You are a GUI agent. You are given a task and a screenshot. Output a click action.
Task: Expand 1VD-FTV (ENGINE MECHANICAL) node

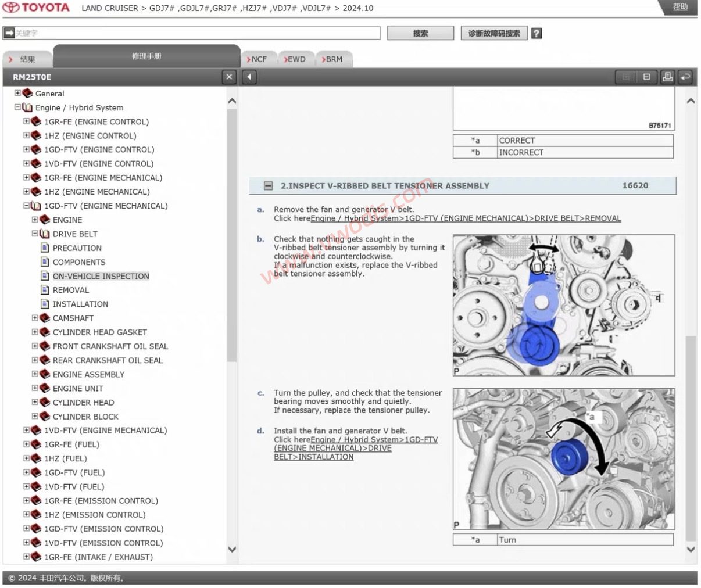pyautogui.click(x=26, y=430)
